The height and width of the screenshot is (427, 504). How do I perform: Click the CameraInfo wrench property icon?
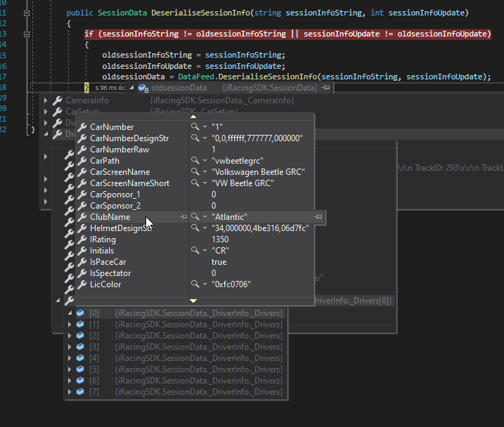coord(57,100)
